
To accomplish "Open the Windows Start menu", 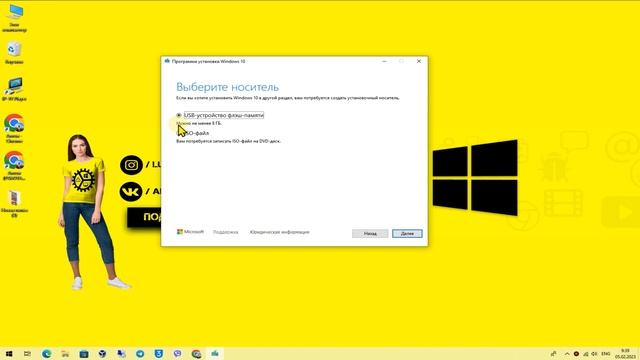I will (x=9, y=354).
